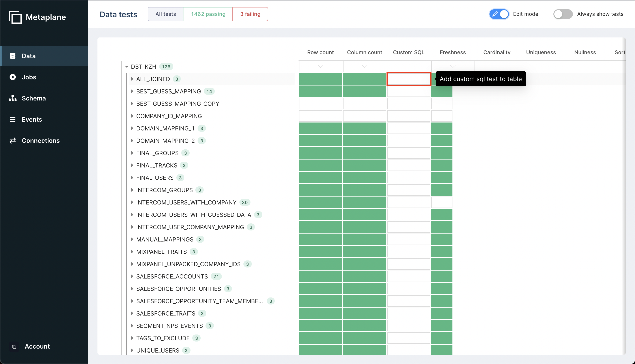Expand the BEST_GUESS_MAPPING_COPY row
Screen dimensions: 635x364
[x=132, y=104]
